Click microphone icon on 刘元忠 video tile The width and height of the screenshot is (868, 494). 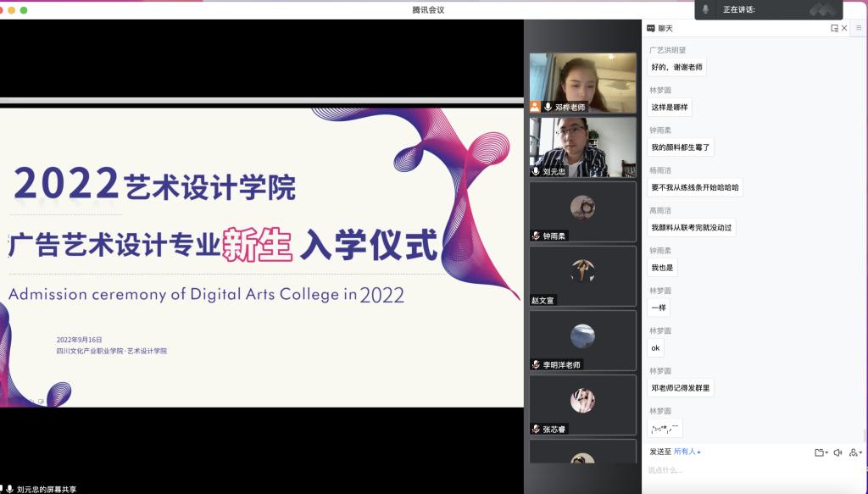536,171
